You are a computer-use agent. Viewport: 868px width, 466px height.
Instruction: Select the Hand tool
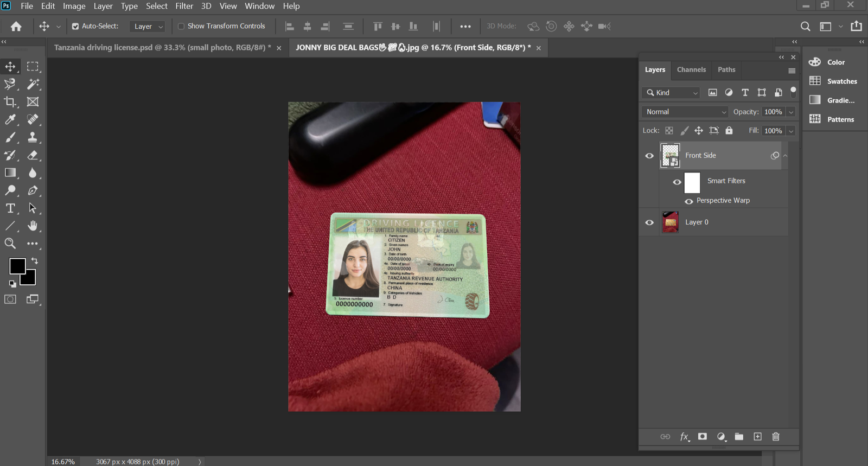coord(33,226)
